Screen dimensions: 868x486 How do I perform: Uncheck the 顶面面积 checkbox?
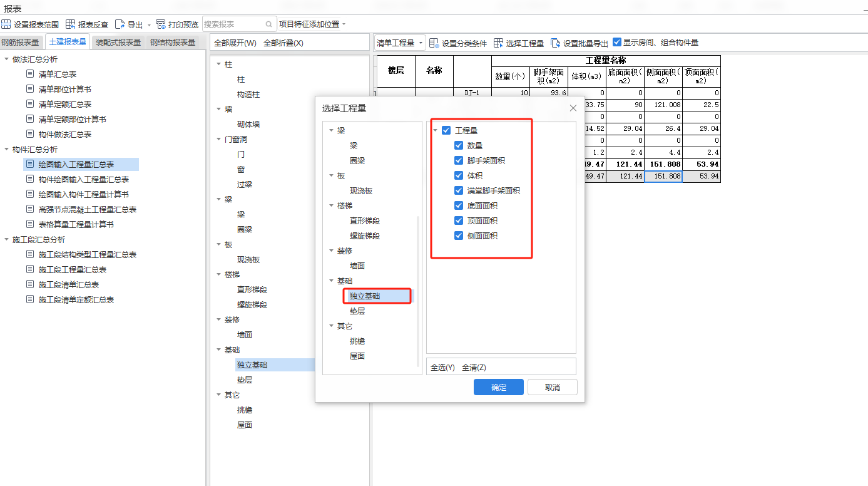pos(459,220)
